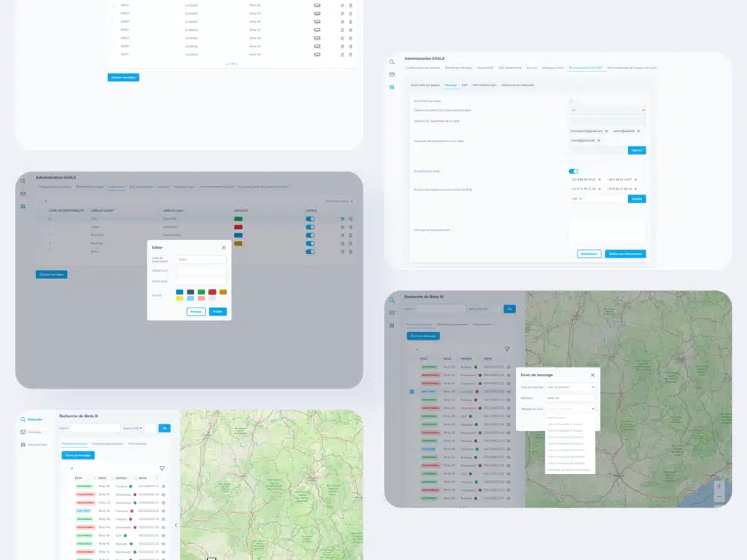This screenshot has height=560, width=747.
Task: Open Recherche in bottom-left panel sidebar
Action: [x=31, y=419]
